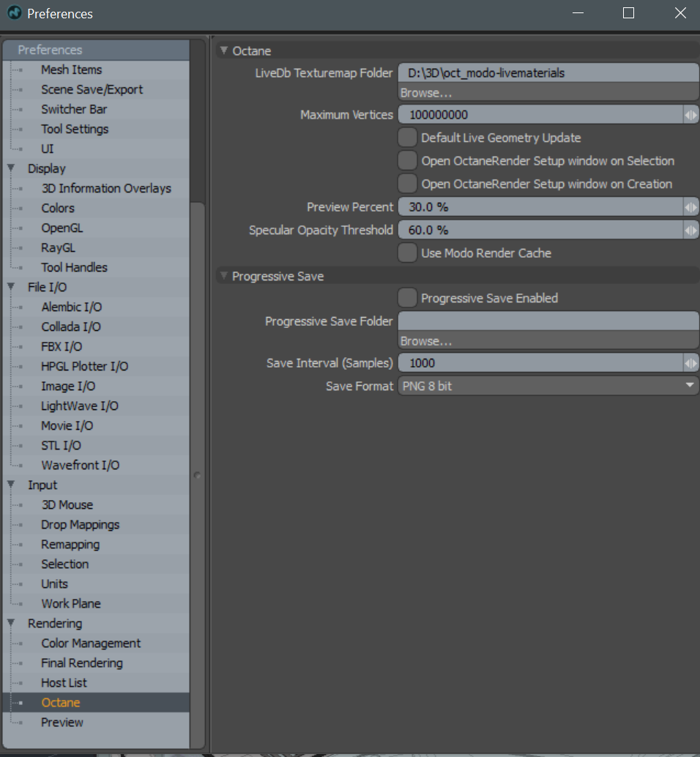Enable Use Modo Render Cache checkbox
Screen dimensions: 700x757
[407, 253]
